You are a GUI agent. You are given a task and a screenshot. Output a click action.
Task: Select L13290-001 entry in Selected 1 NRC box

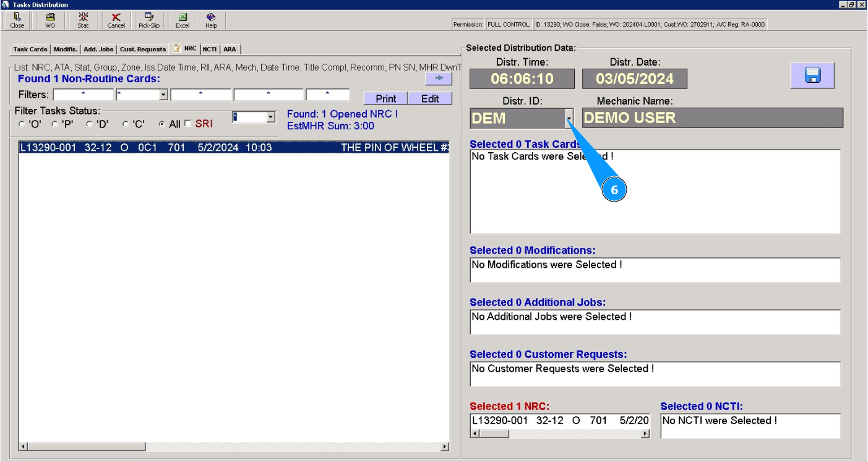tap(560, 421)
